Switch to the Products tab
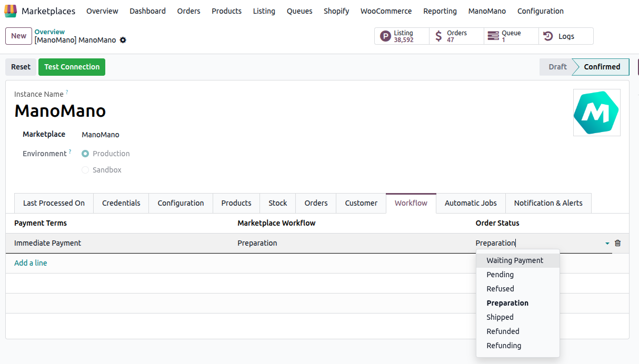Viewport: 639px width, 364px height. 236,203
